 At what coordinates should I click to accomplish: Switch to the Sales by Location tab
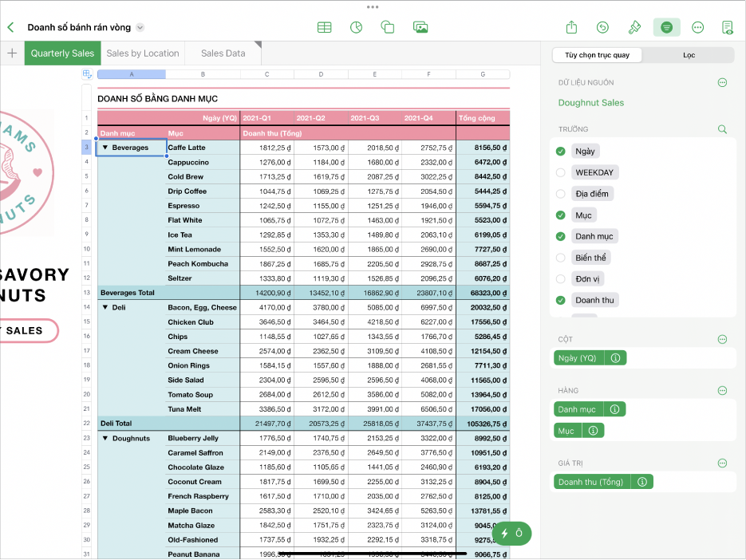(142, 53)
